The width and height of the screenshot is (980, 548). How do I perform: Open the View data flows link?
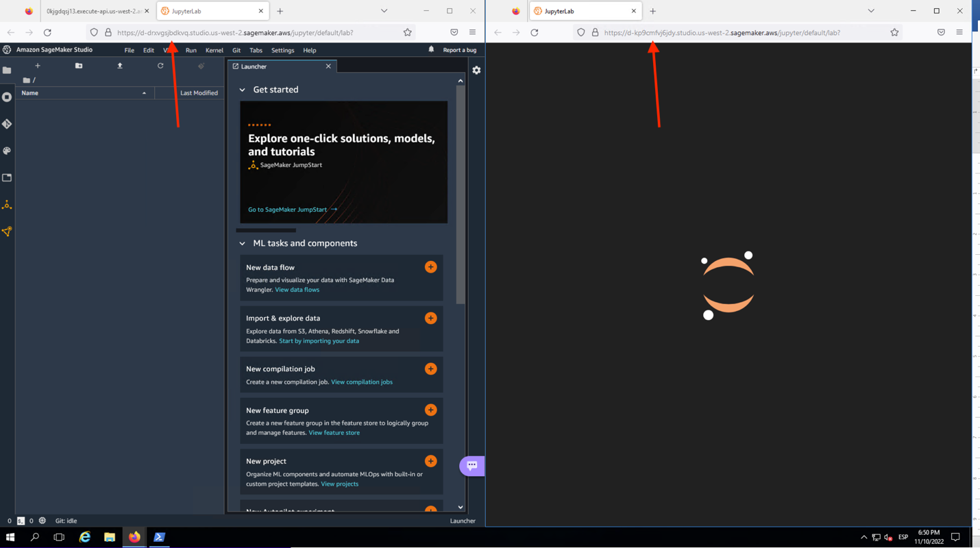tap(297, 290)
